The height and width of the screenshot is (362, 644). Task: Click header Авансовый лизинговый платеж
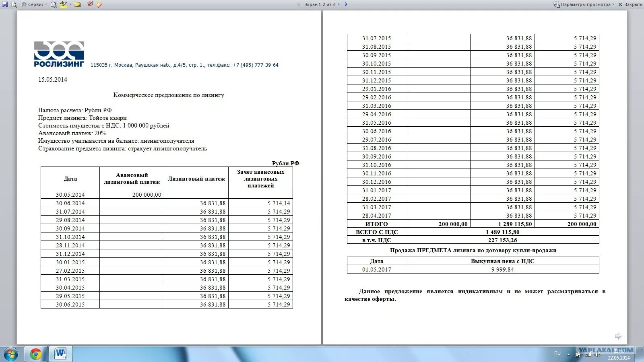tap(132, 179)
